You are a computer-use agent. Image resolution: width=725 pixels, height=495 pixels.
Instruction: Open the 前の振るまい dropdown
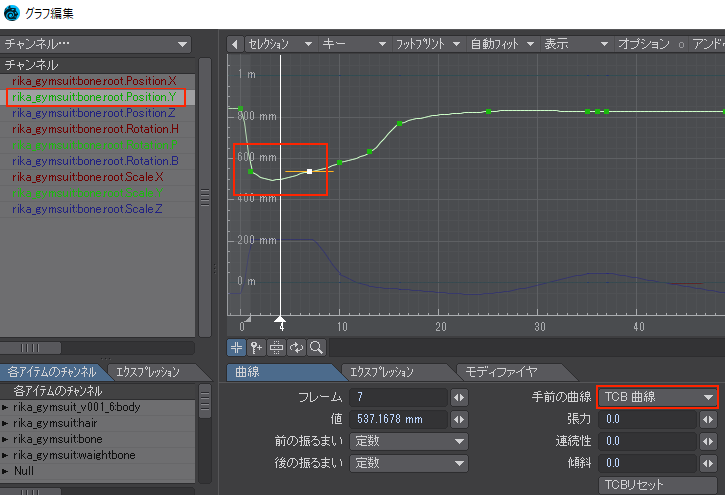tap(409, 441)
